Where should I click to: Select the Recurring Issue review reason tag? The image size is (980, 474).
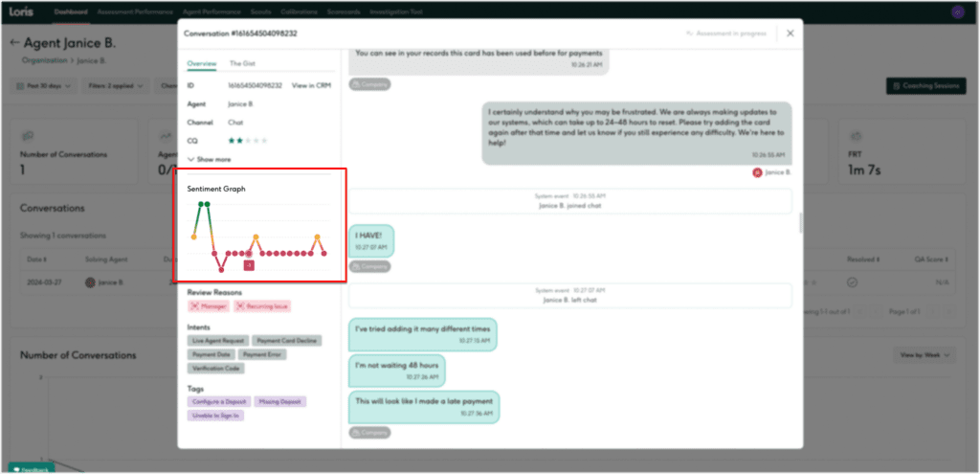pyautogui.click(x=261, y=306)
